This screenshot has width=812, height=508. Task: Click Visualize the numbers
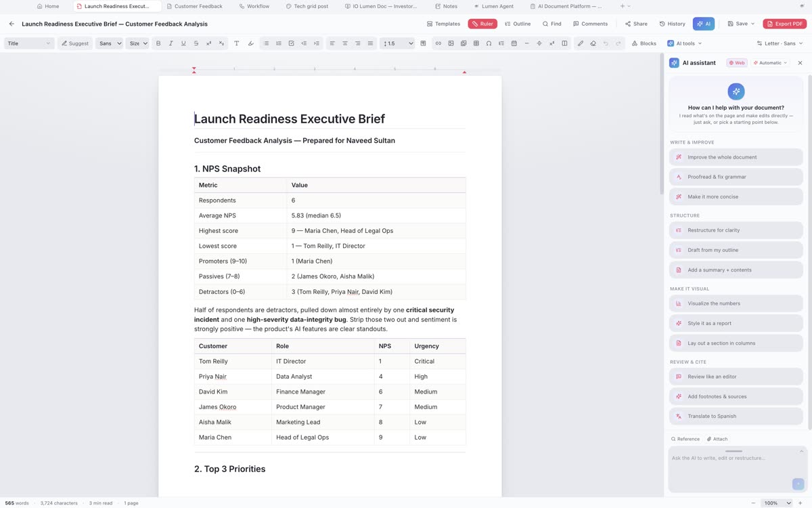[x=736, y=303]
